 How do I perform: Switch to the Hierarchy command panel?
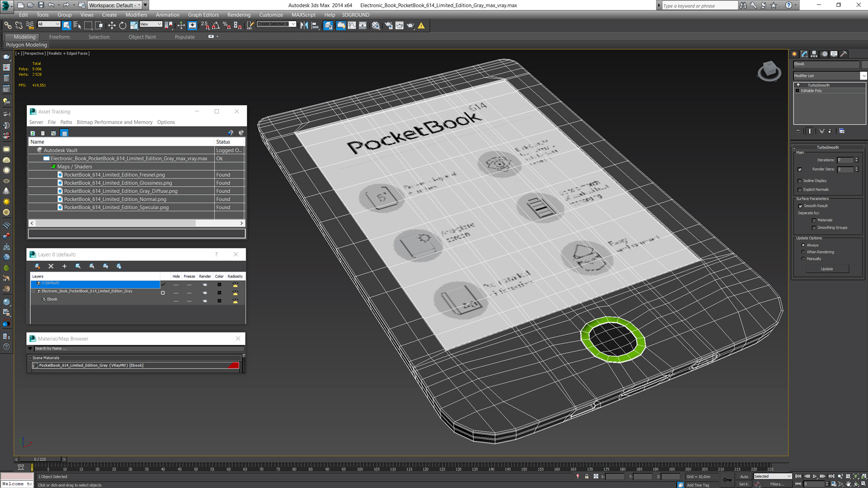[814, 54]
